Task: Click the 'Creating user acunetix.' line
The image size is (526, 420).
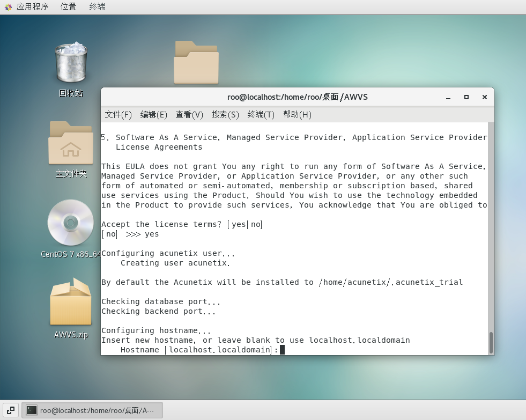Action: tap(175, 263)
